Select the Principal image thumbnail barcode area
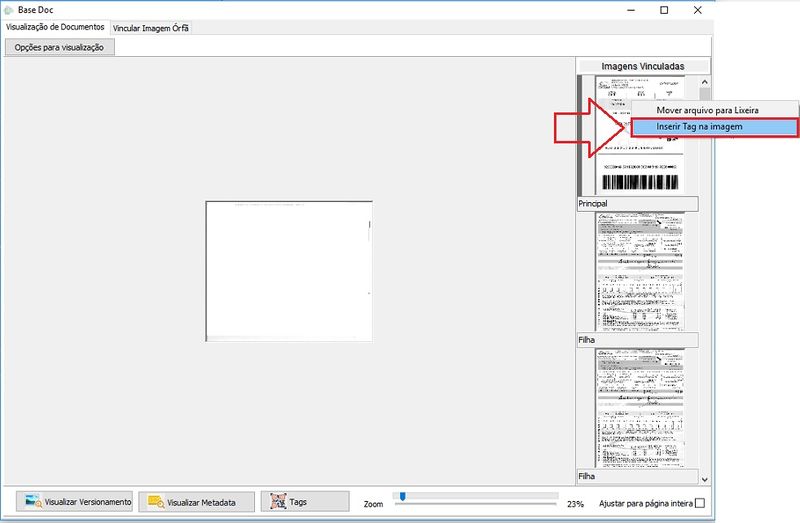Image resolution: width=800 pixels, height=523 pixels. click(639, 181)
